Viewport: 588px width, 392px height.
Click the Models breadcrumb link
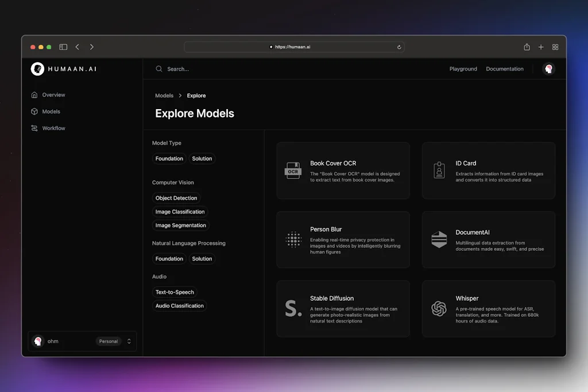[164, 95]
